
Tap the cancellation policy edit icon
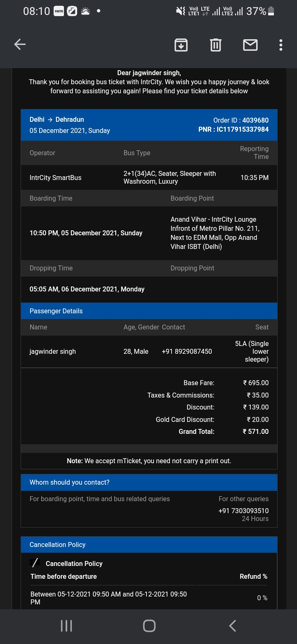point(35,563)
